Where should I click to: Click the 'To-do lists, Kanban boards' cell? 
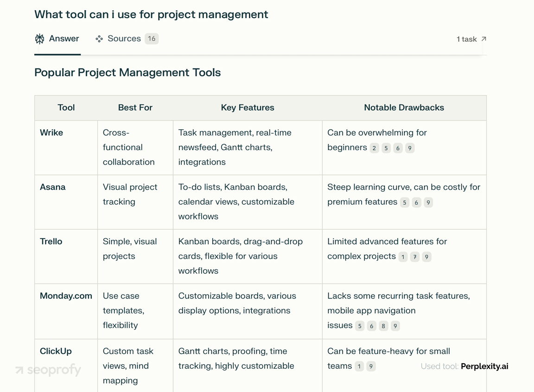click(248, 202)
